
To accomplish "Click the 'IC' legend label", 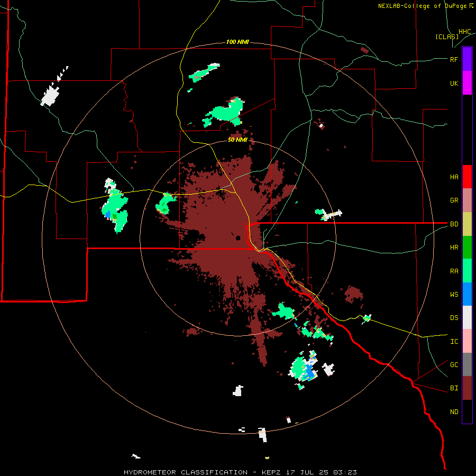I will (x=454, y=342).
